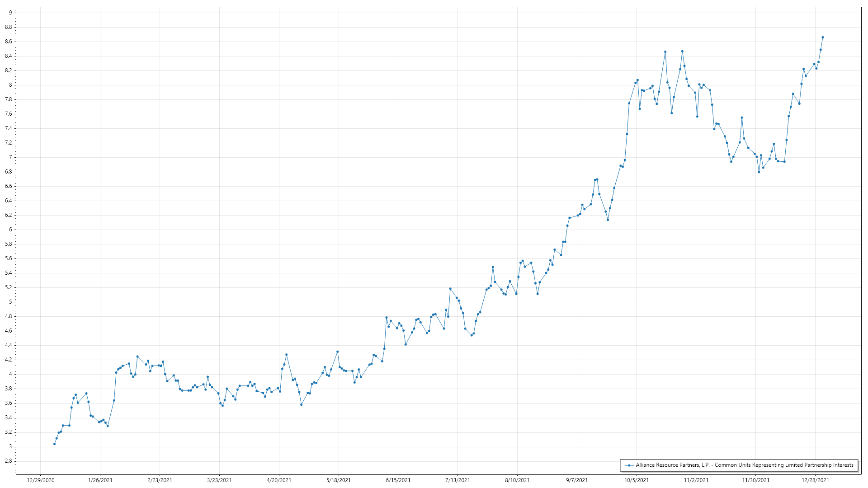
Task: Click the 4/20/2021 x-axis label
Action: click(x=279, y=480)
